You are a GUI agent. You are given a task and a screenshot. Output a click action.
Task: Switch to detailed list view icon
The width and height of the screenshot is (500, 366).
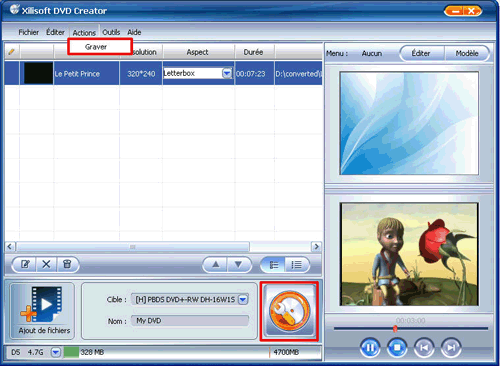[x=273, y=265]
